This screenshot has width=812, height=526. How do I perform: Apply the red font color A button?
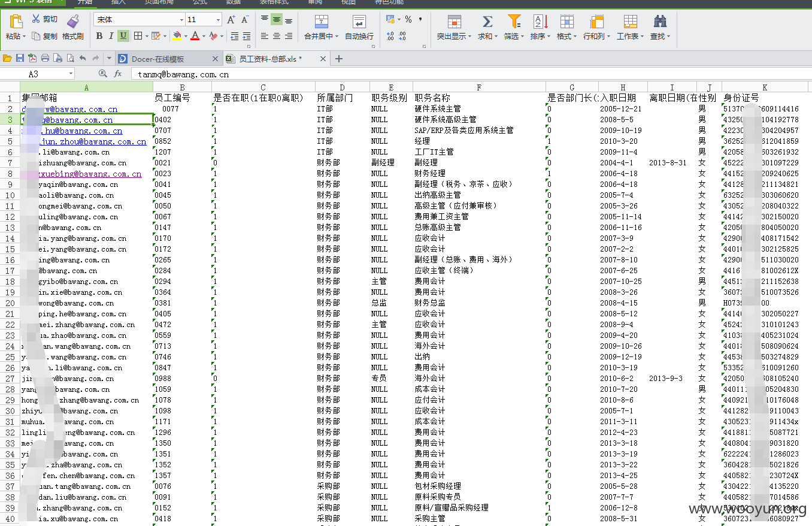point(195,37)
